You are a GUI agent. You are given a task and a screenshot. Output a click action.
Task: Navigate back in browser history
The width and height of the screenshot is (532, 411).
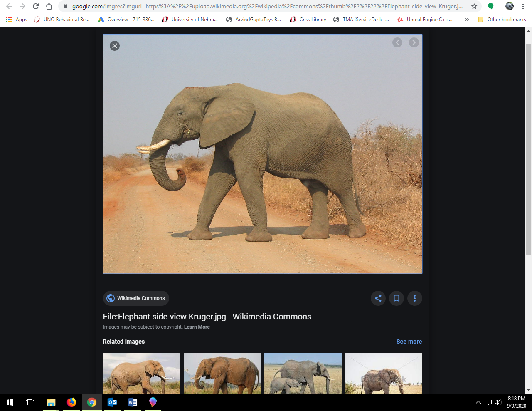click(x=8, y=6)
